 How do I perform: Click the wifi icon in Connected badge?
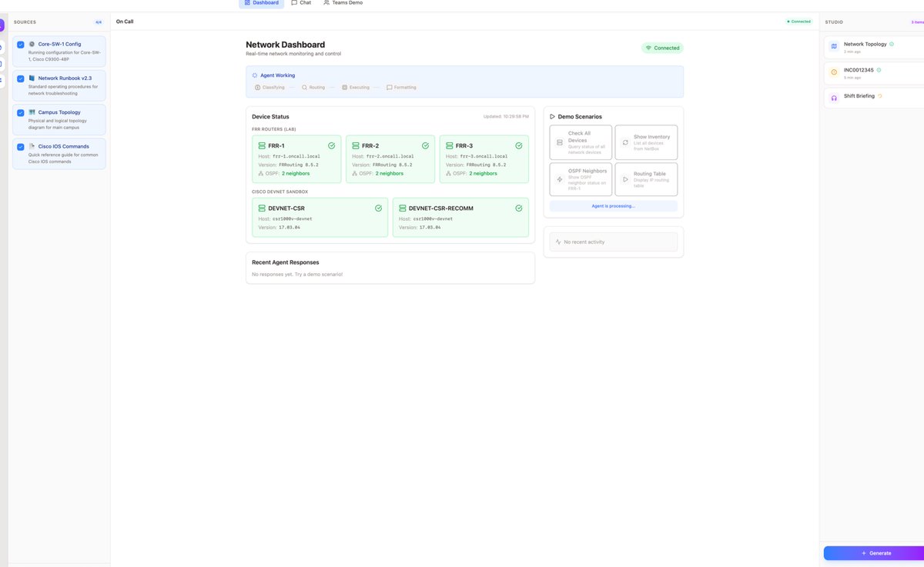[x=648, y=48]
